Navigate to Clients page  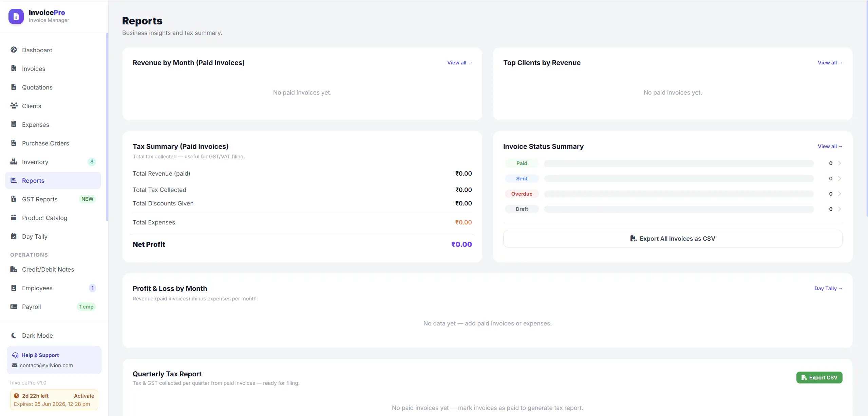pos(53,106)
